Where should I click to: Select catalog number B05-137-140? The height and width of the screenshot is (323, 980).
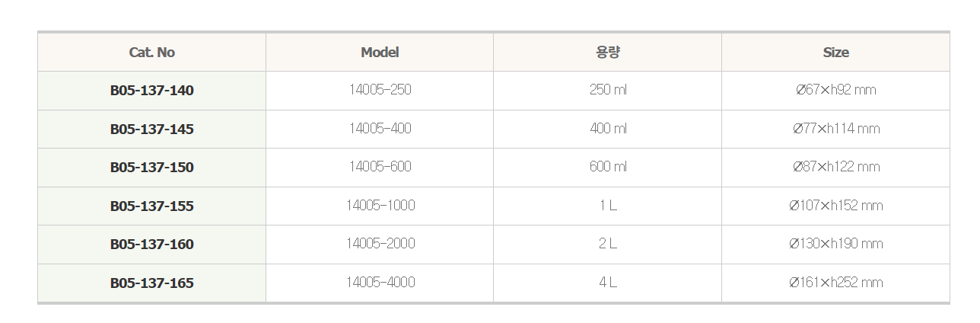pos(152,91)
